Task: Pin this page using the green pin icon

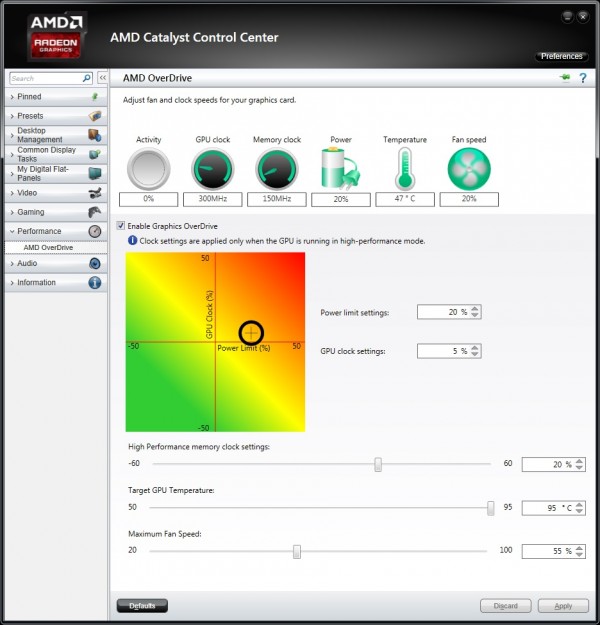Action: tap(565, 77)
